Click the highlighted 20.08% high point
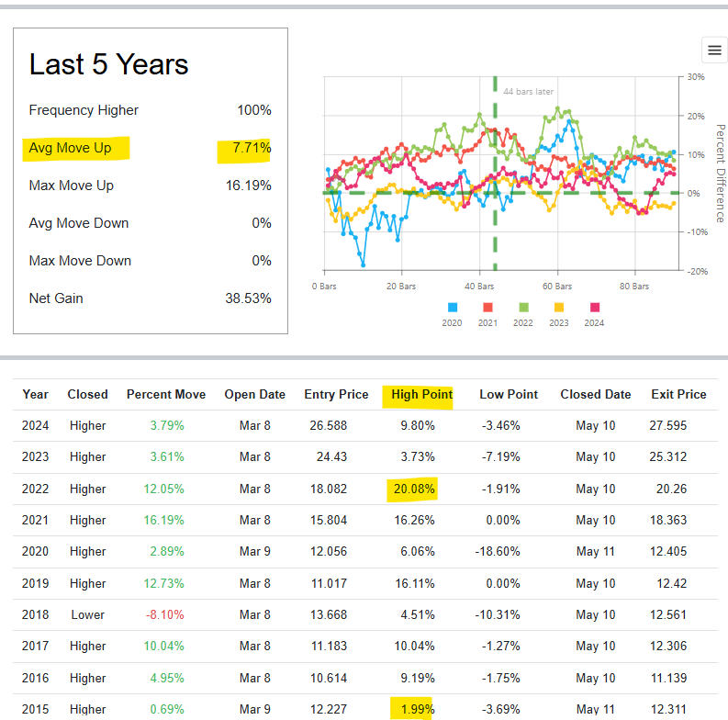The image size is (728, 720). [414, 489]
